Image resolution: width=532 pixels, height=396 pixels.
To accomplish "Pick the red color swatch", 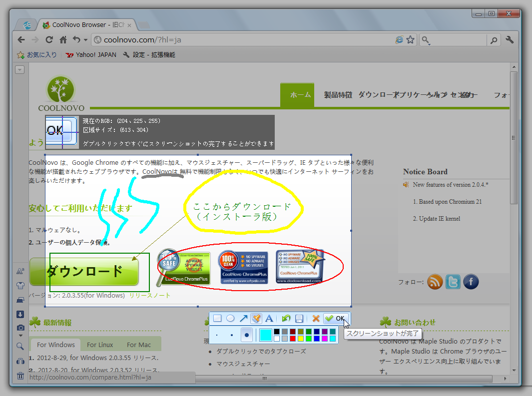I will click(292, 339).
